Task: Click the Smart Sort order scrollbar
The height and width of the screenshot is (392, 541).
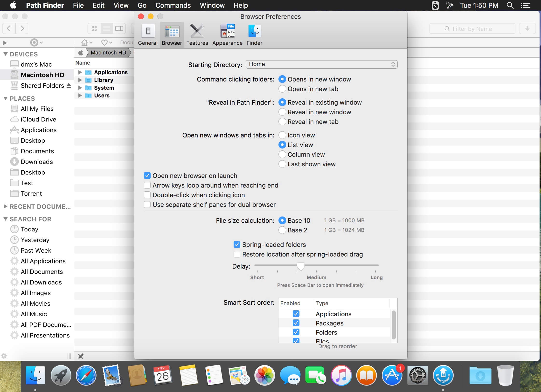Action: click(394, 325)
